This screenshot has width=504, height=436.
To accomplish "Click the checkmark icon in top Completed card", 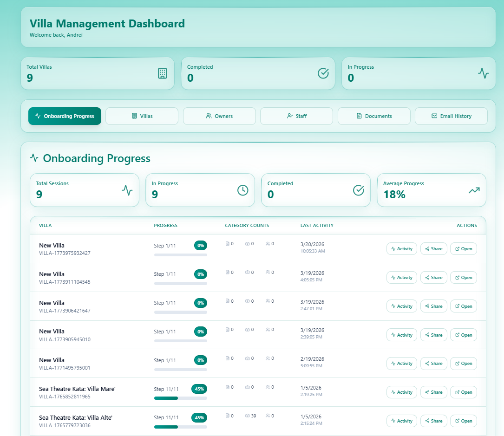I will (323, 73).
